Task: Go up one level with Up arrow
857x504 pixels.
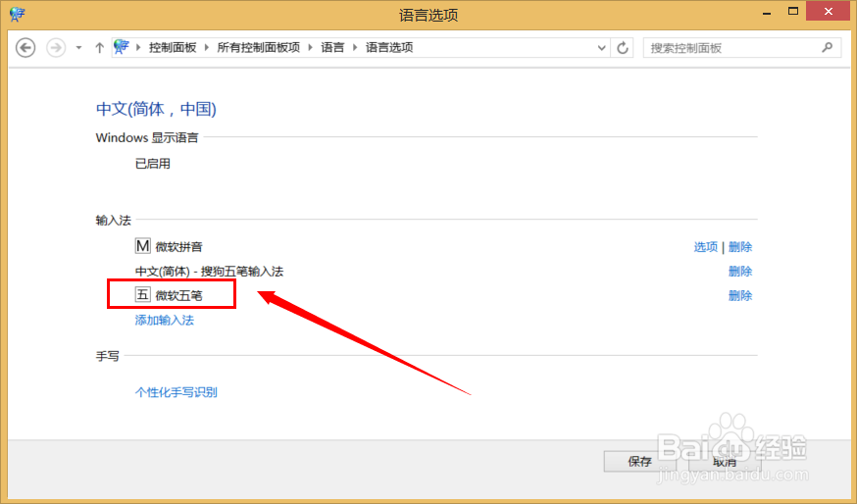Action: point(99,48)
